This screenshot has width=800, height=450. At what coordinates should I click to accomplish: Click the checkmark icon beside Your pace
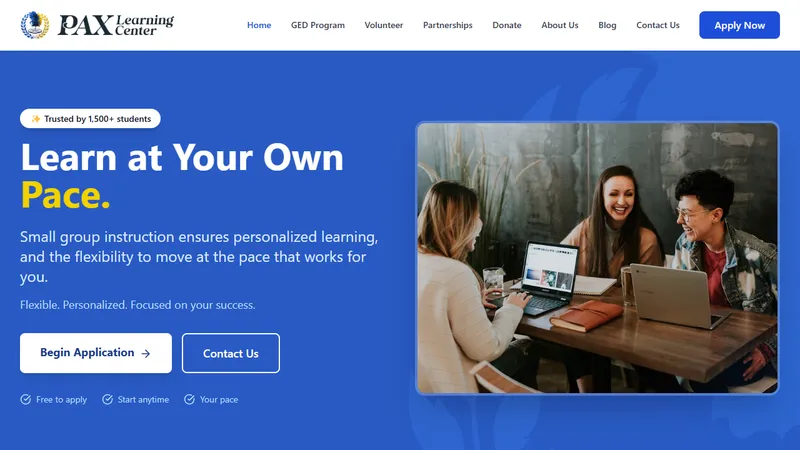point(189,399)
